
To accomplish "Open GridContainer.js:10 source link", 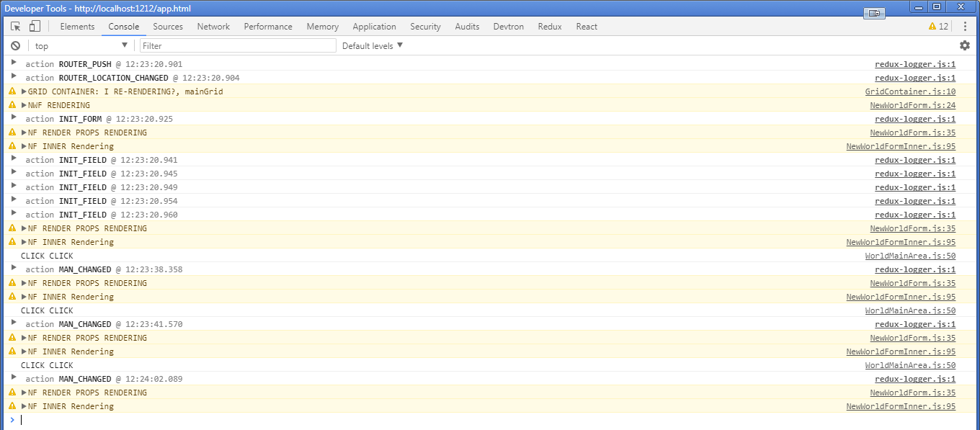I will point(910,91).
